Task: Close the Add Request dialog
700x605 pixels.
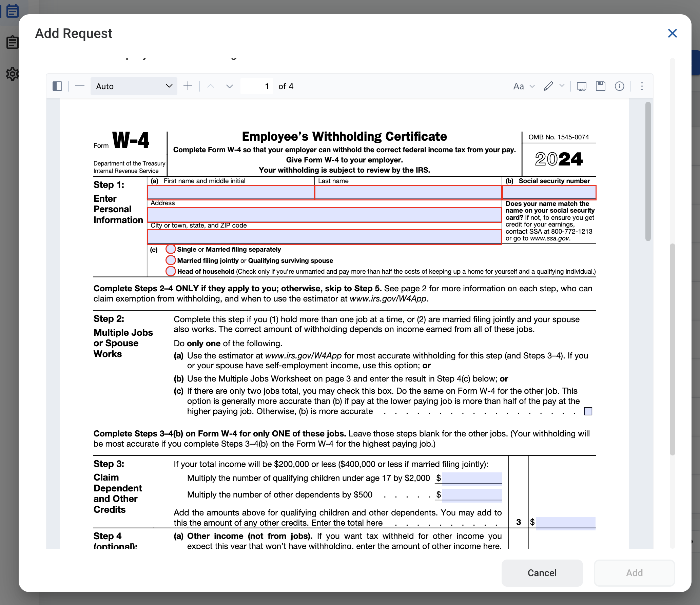Action: click(672, 33)
